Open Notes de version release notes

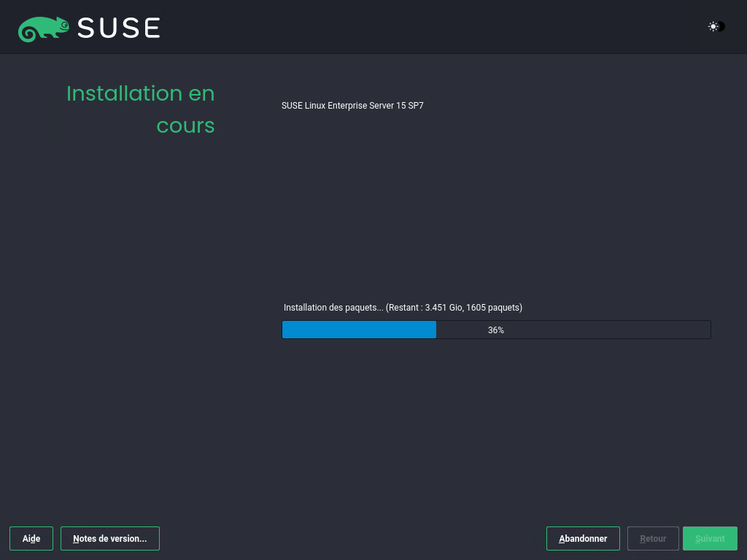110,539
